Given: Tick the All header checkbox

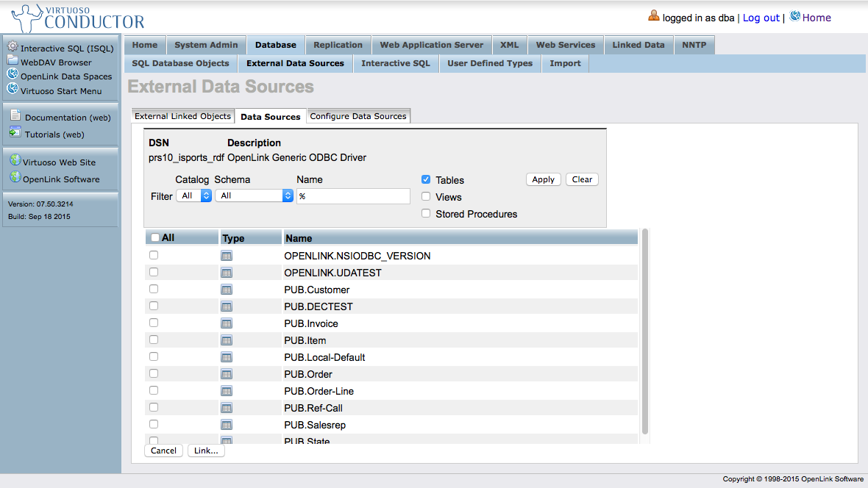Looking at the screenshot, I should 154,237.
